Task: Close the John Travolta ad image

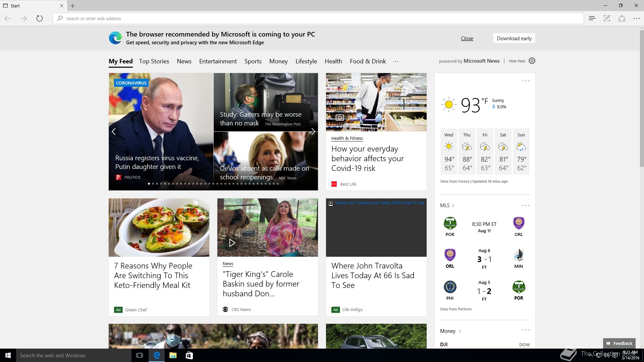Action: coord(330,203)
